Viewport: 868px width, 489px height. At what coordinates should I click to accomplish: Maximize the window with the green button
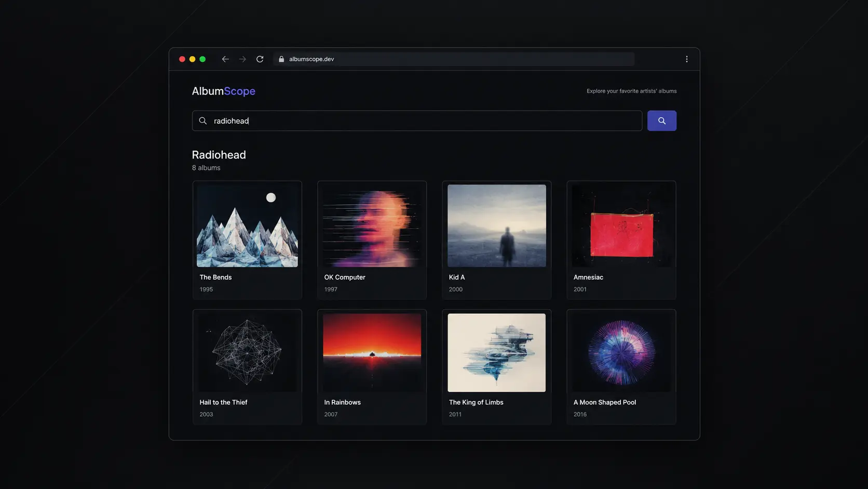[x=203, y=59]
